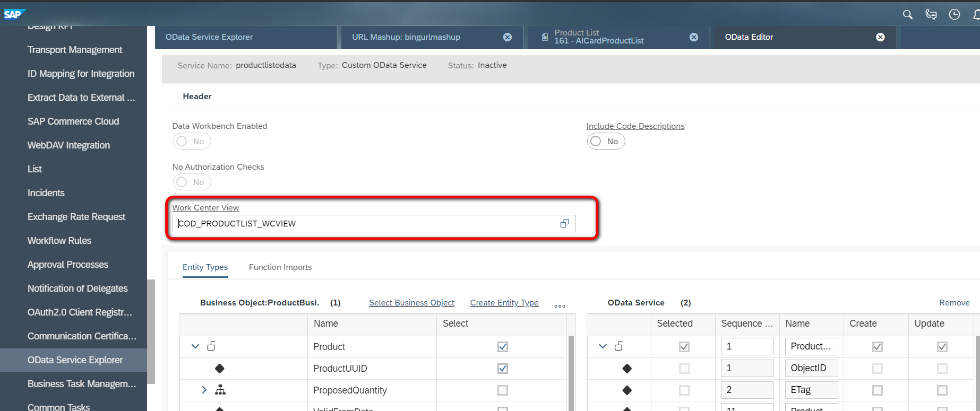
Task: Click the document icon on Product List tab
Action: [x=545, y=37]
